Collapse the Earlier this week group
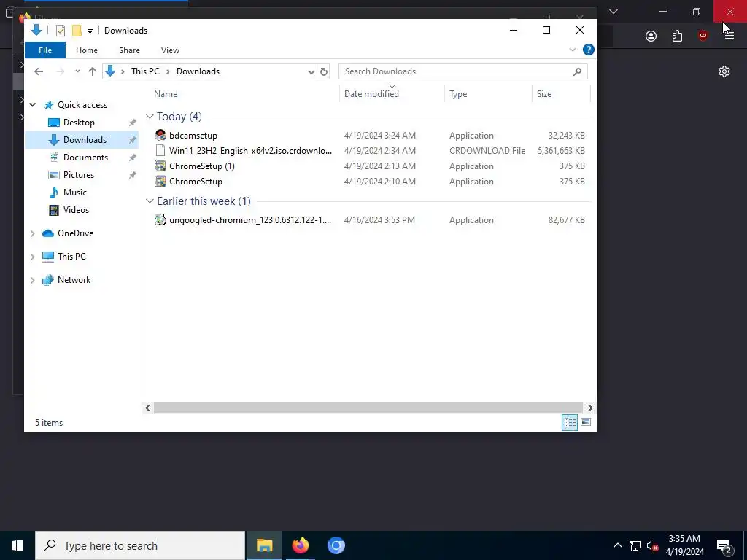 click(150, 201)
